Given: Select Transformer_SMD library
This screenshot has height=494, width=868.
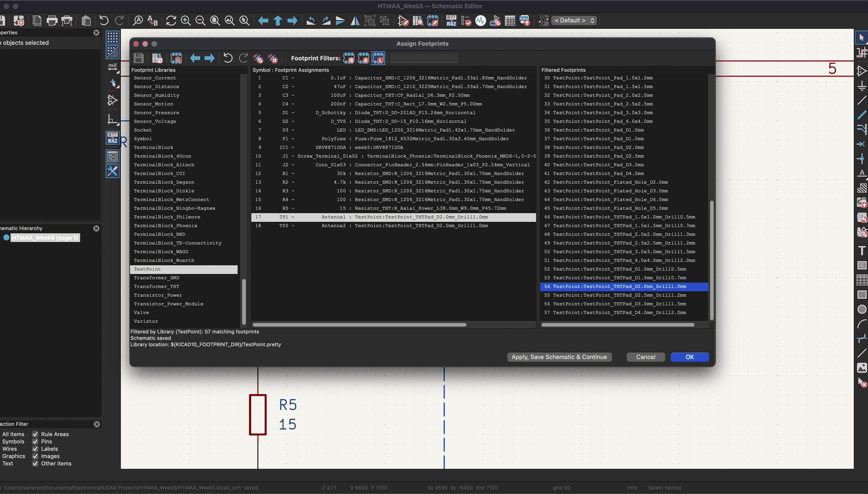Looking at the screenshot, I should (x=184, y=278).
